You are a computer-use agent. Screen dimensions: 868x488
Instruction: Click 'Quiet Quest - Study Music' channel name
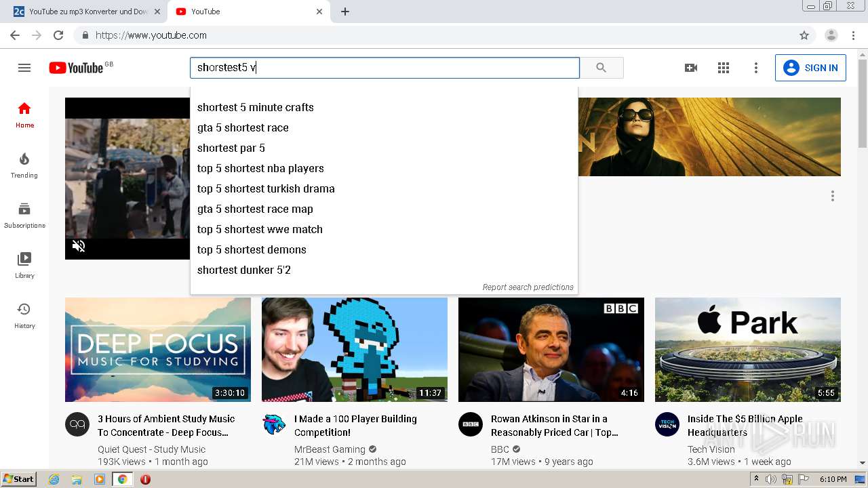coord(151,449)
